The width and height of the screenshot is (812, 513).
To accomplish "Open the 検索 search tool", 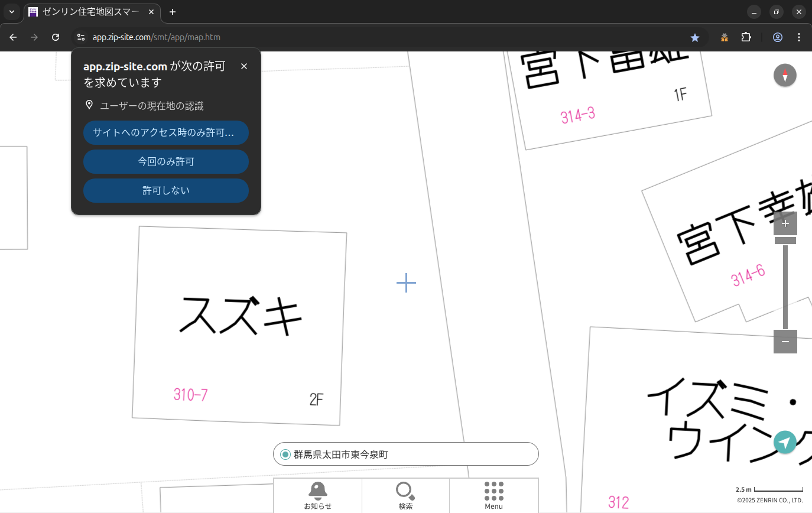I will (x=405, y=495).
